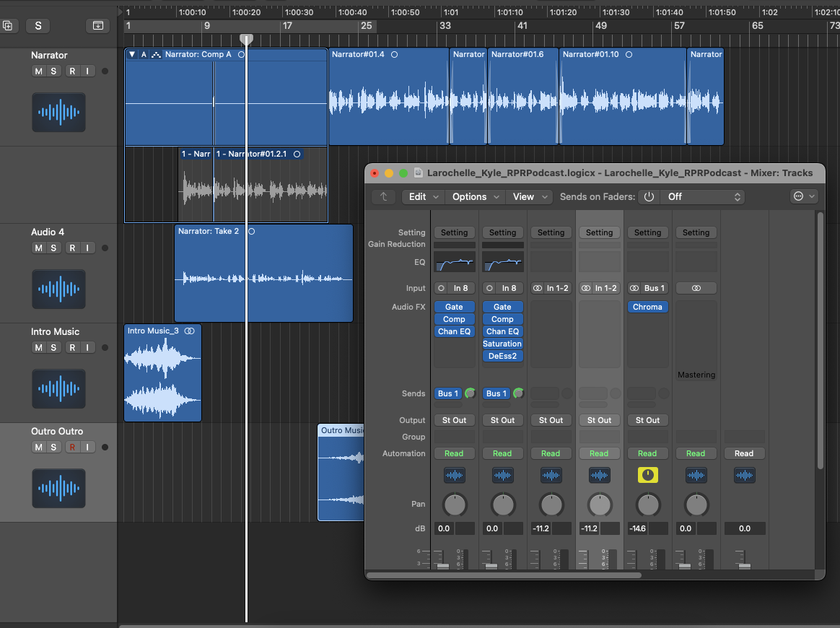Open the first channel EQ thumbnail
The width and height of the screenshot is (840, 628).
[x=455, y=263]
